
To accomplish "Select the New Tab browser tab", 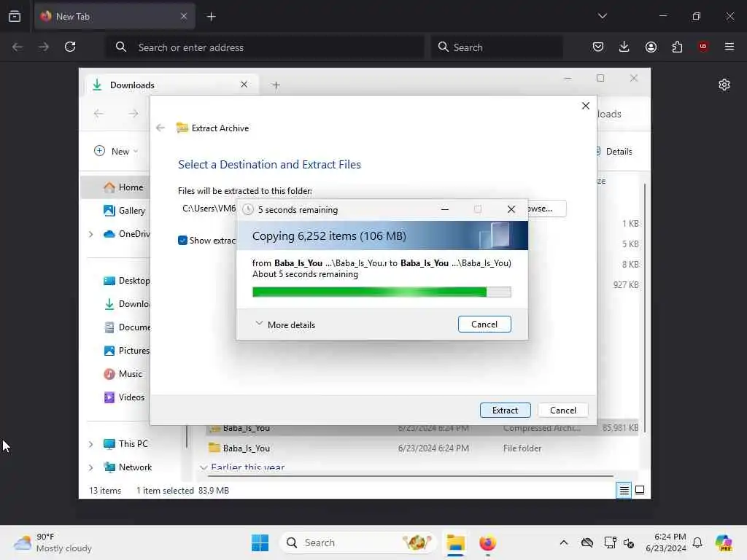I will 115,17.
